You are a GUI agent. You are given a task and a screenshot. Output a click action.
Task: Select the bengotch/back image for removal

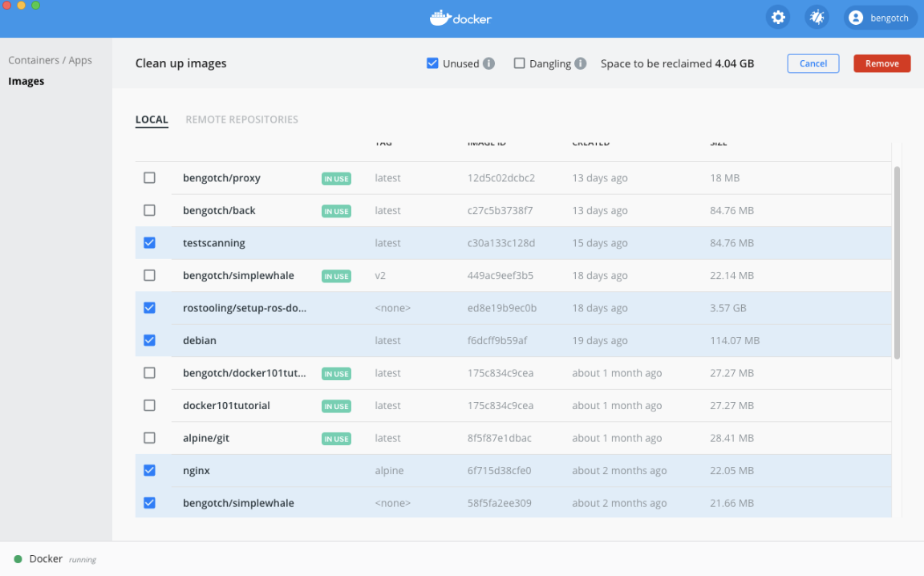pyautogui.click(x=149, y=210)
